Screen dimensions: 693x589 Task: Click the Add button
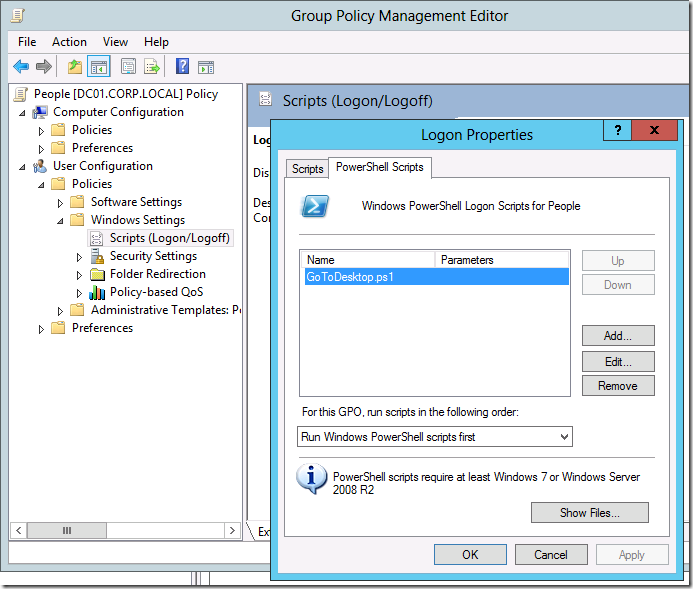[617, 336]
